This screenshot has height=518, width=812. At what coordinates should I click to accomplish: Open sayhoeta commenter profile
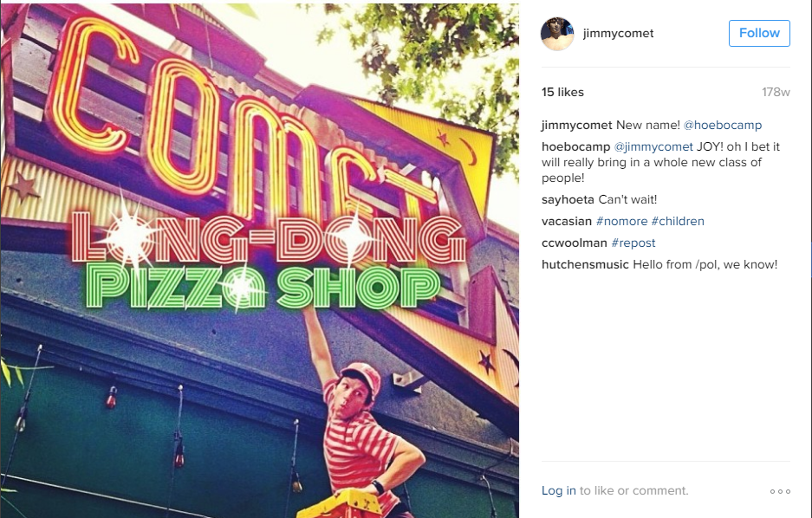click(x=568, y=199)
